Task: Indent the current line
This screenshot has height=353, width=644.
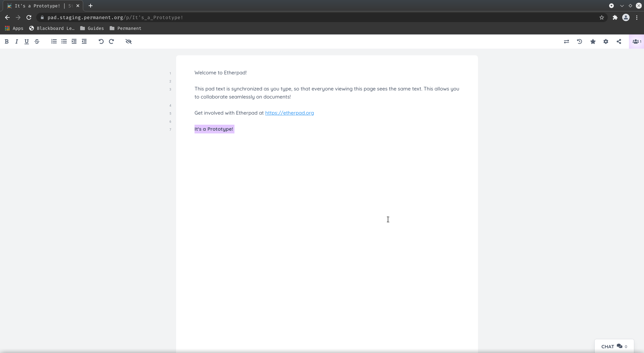Action: [x=74, y=42]
